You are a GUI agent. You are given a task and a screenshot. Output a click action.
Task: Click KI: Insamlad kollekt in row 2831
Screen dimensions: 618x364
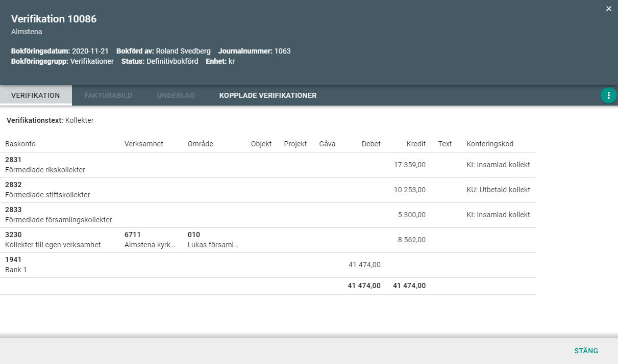coord(498,165)
